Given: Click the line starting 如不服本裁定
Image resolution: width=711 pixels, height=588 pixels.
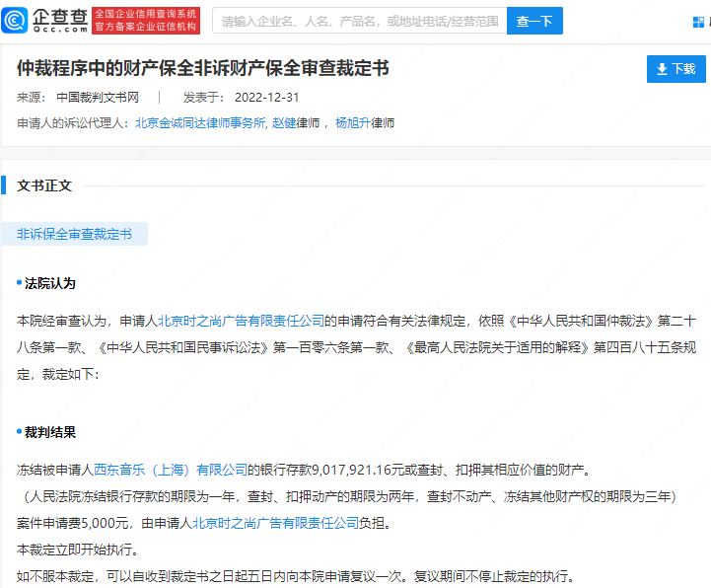Looking at the screenshot, I should [296, 576].
